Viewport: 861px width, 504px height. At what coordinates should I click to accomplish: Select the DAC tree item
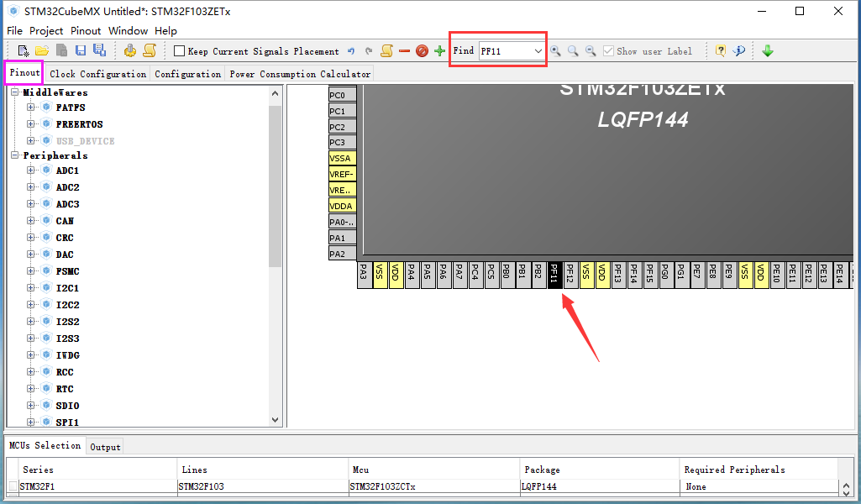[x=64, y=255]
